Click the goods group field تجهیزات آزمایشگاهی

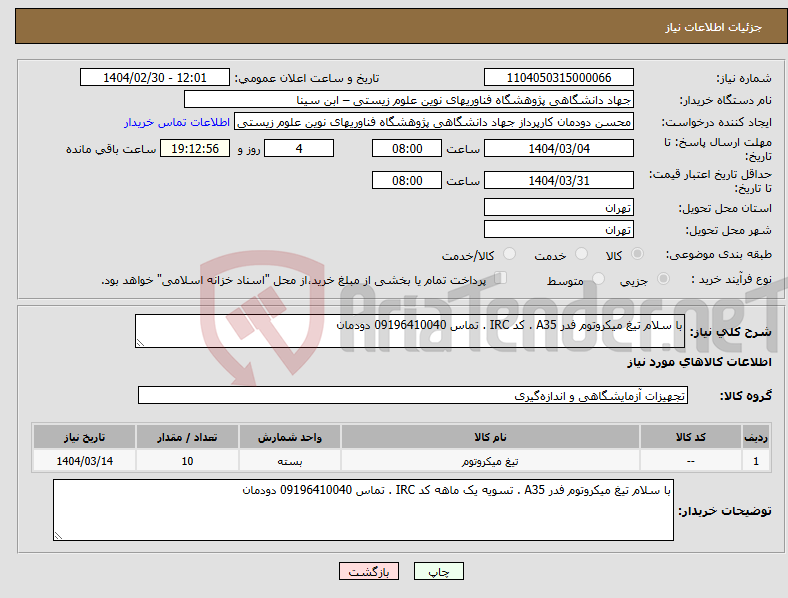coord(413,395)
